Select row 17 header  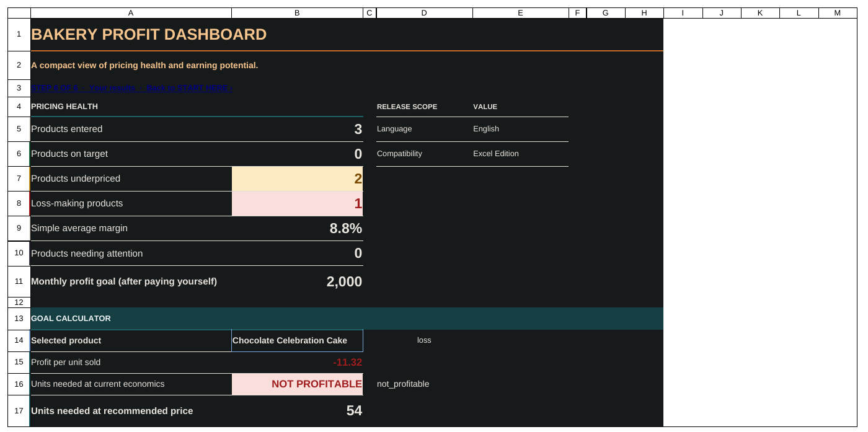click(x=19, y=411)
